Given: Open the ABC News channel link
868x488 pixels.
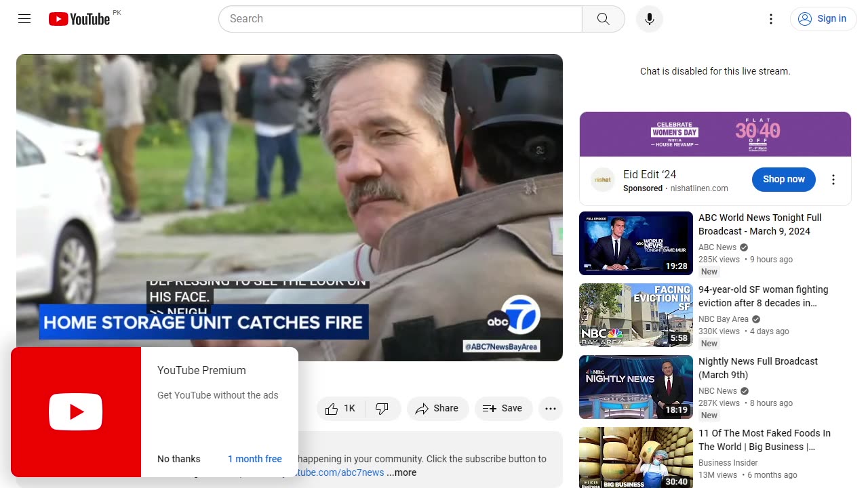Looking at the screenshot, I should click(x=717, y=247).
